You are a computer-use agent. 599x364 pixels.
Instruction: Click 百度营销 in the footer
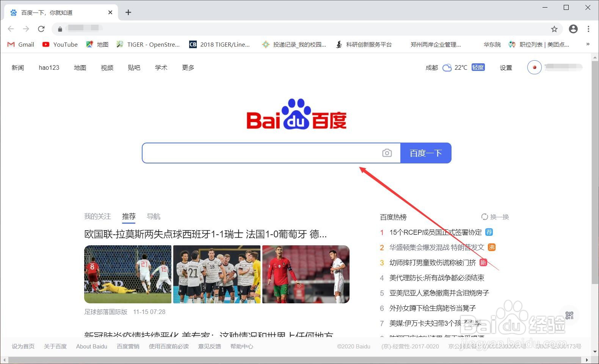(128, 346)
